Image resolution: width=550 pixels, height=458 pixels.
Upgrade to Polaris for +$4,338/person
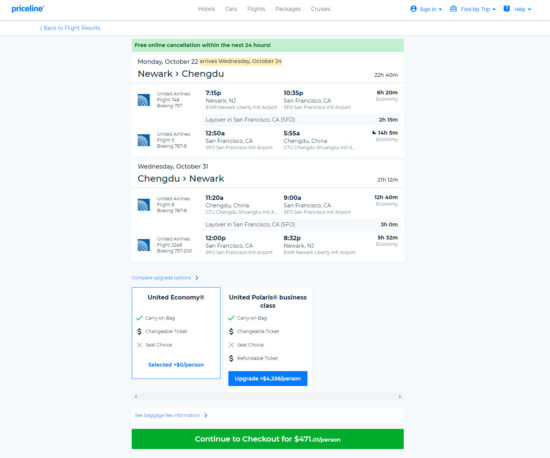point(268,378)
